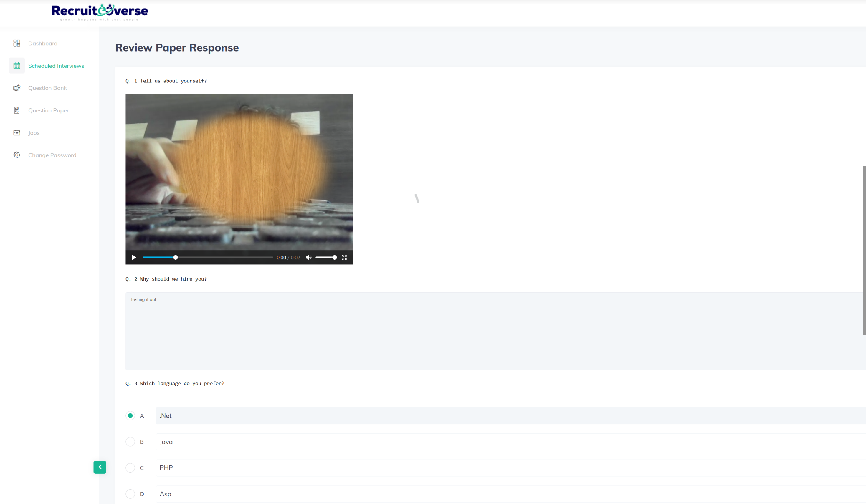The height and width of the screenshot is (504, 866).
Task: Mute the video with speaker icon
Action: pos(309,257)
